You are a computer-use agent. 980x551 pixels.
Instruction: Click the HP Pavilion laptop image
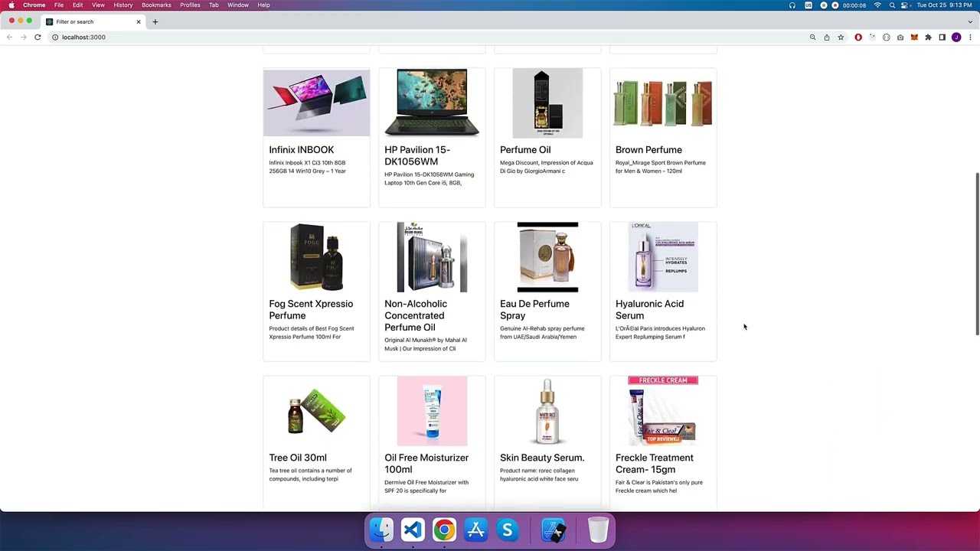432,103
